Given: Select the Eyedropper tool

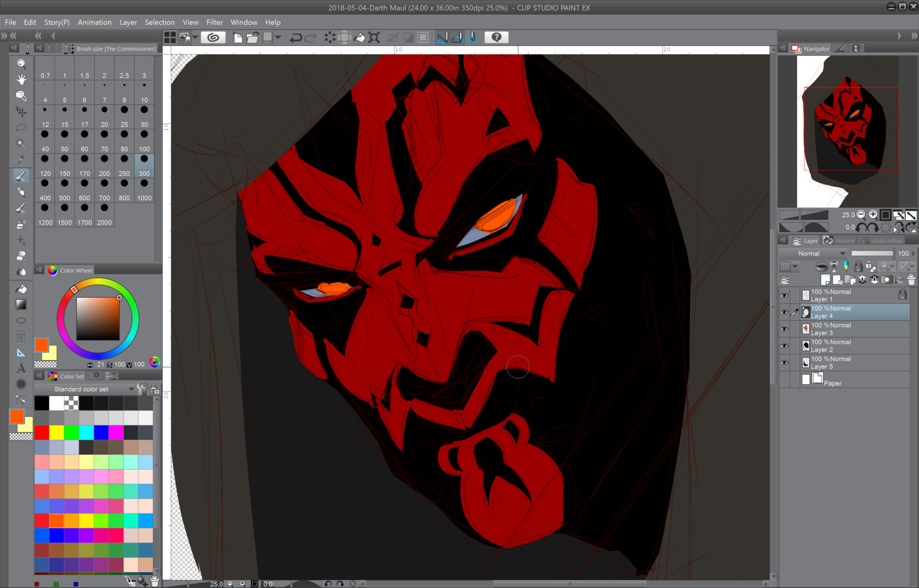Looking at the screenshot, I should [x=21, y=159].
